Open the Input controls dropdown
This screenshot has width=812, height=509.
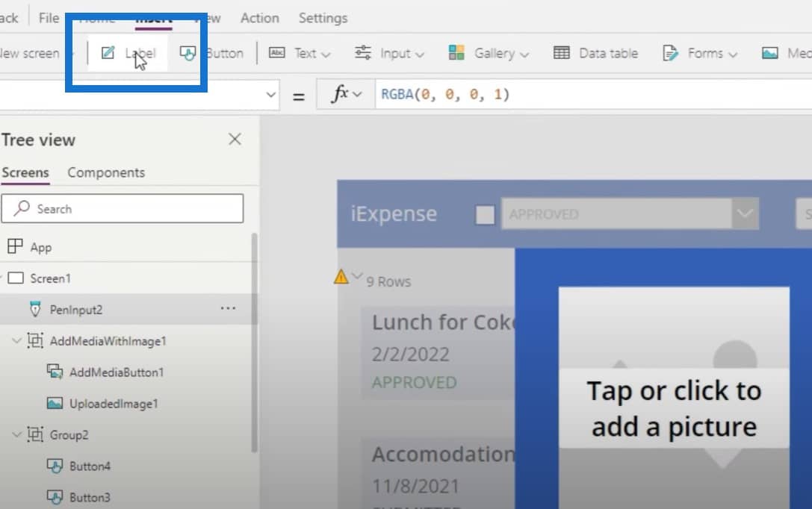(389, 53)
